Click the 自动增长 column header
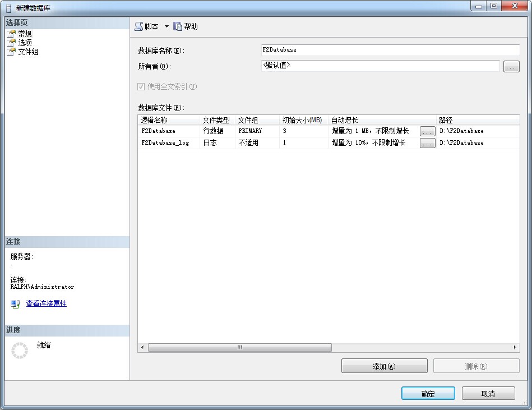The height and width of the screenshot is (410, 532). coord(382,120)
